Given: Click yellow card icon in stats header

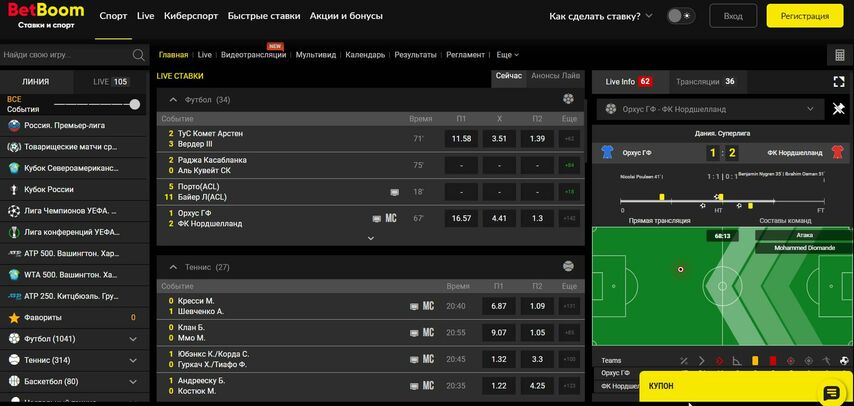Looking at the screenshot, I should click(x=755, y=361).
